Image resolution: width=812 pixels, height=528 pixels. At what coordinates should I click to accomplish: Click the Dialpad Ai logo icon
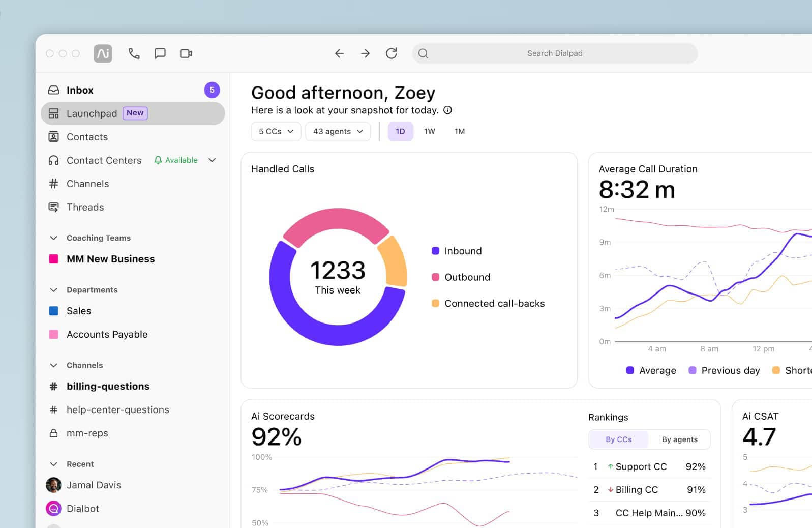[103, 53]
